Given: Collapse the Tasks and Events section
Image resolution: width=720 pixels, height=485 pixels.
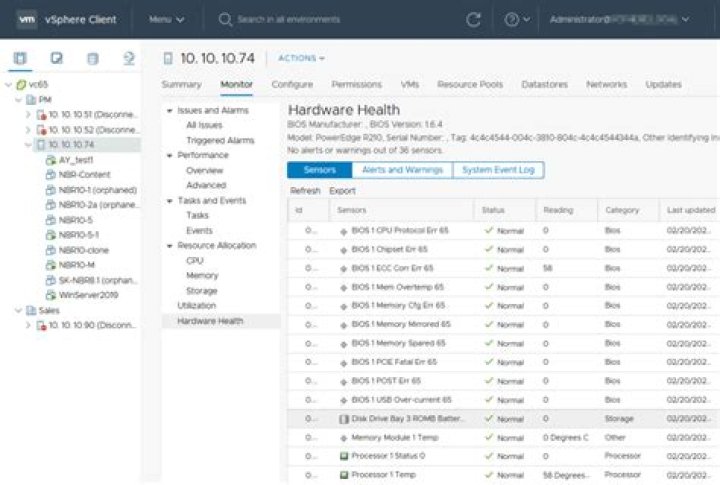Looking at the screenshot, I should 169,201.
